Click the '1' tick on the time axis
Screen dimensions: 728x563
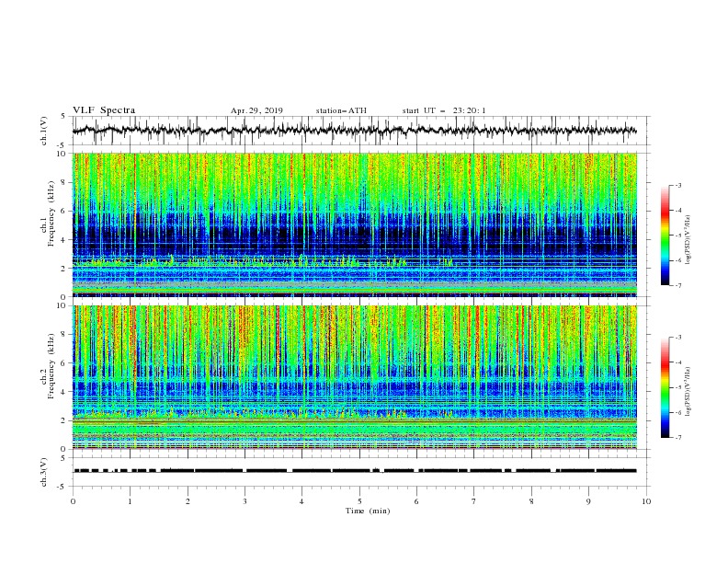(x=130, y=501)
